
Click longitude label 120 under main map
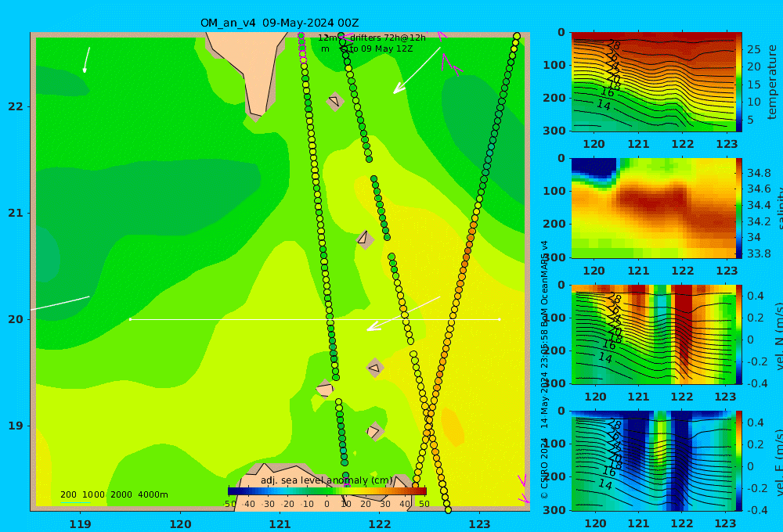pos(180,524)
